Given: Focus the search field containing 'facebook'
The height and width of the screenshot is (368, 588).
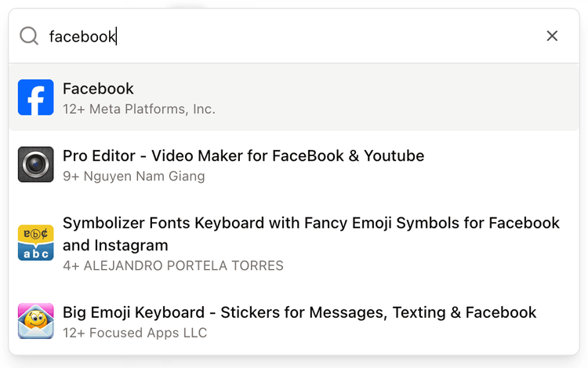Looking at the screenshot, I should point(292,36).
